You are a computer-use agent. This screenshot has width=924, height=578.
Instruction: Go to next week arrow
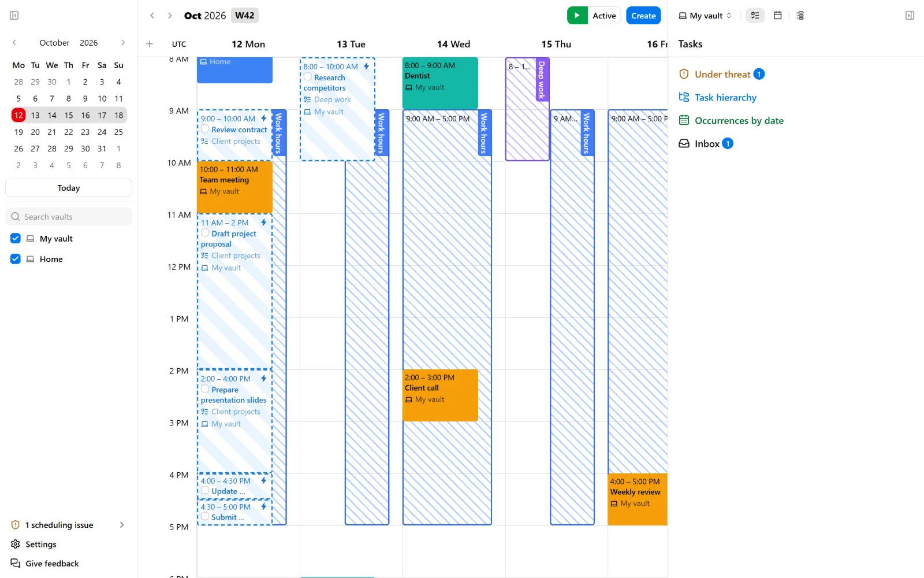click(x=170, y=16)
